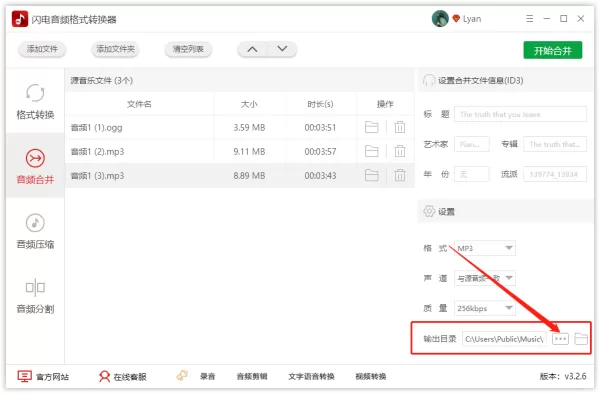
Task: Click the green 开始合并 start merge button
Action: 553,50
